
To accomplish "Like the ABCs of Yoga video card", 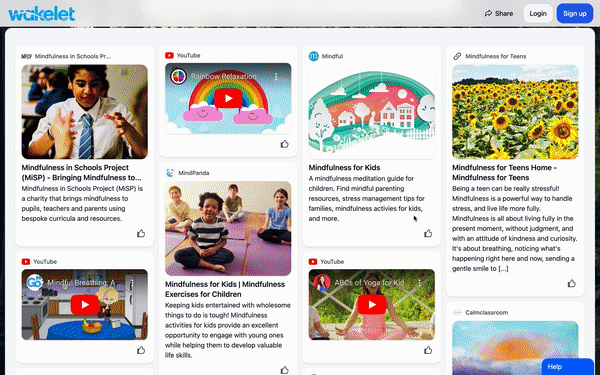I will pos(428,350).
